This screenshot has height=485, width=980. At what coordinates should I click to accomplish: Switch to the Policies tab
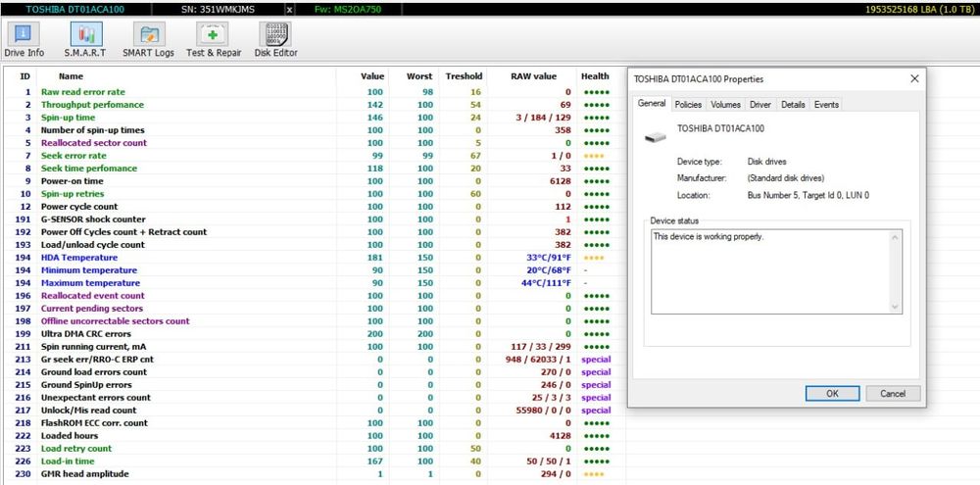[x=688, y=105]
